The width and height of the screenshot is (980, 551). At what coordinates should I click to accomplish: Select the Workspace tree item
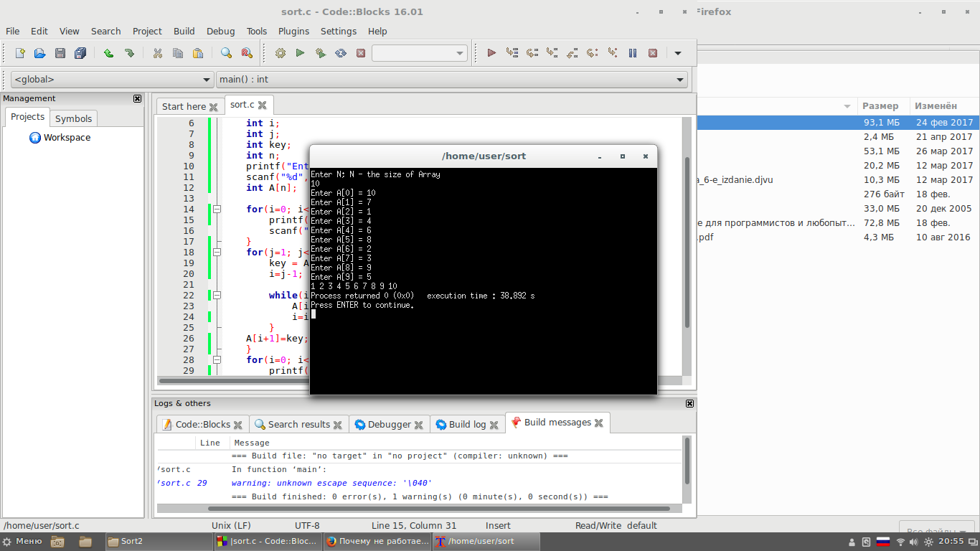[x=60, y=138]
